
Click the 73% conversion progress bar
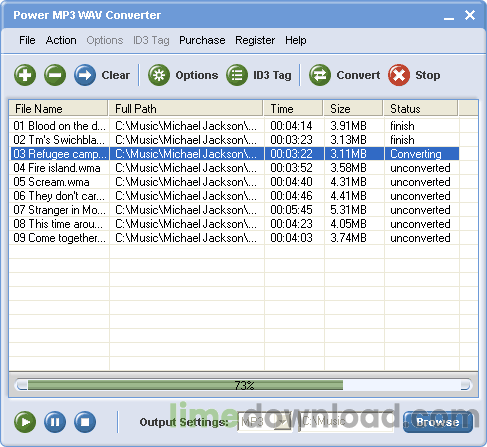243,385
